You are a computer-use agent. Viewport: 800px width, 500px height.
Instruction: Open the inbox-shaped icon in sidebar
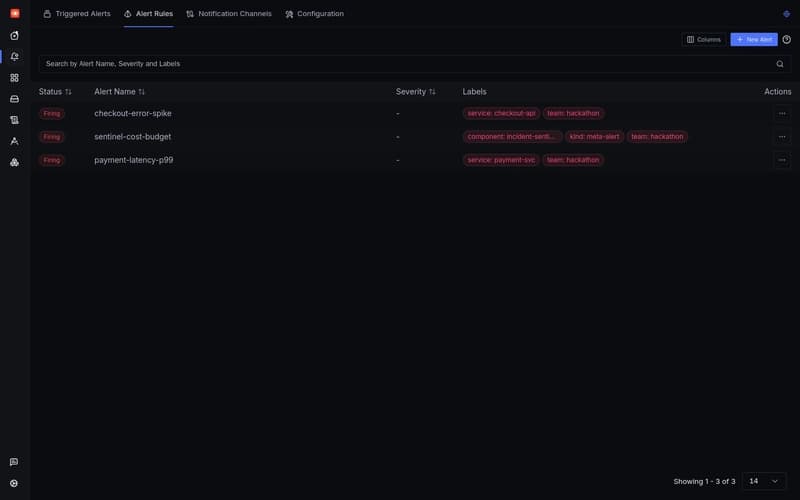(14, 99)
